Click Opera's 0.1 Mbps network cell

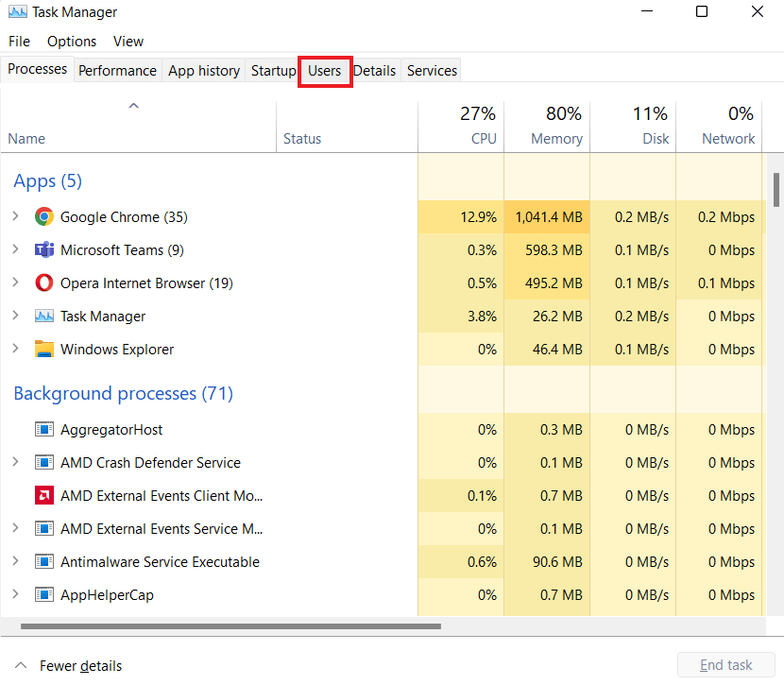(719, 283)
